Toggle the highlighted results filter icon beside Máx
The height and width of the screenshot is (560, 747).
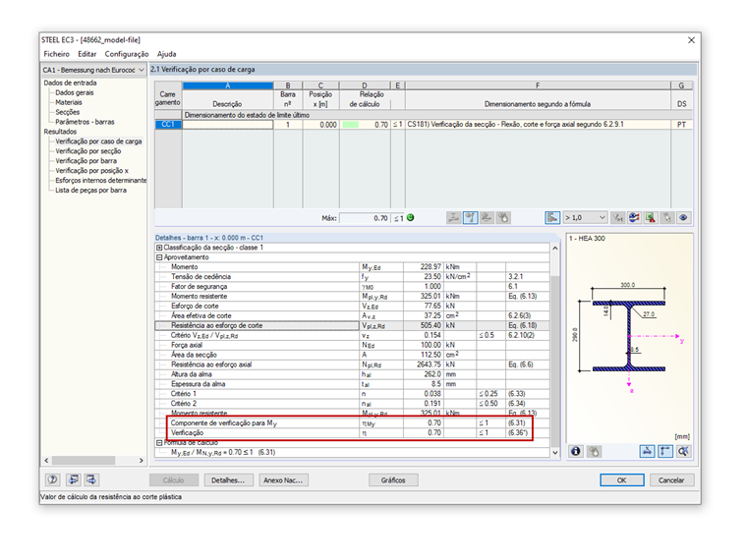coord(470,218)
